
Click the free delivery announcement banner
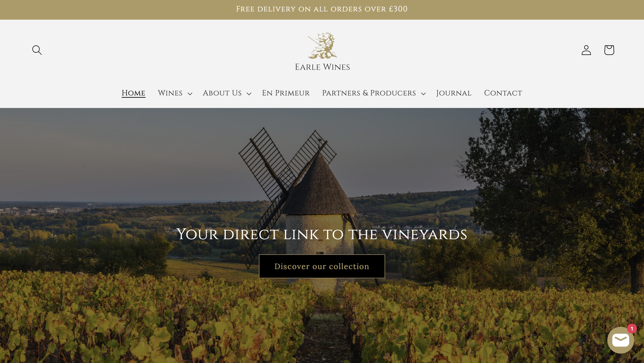tap(322, 10)
